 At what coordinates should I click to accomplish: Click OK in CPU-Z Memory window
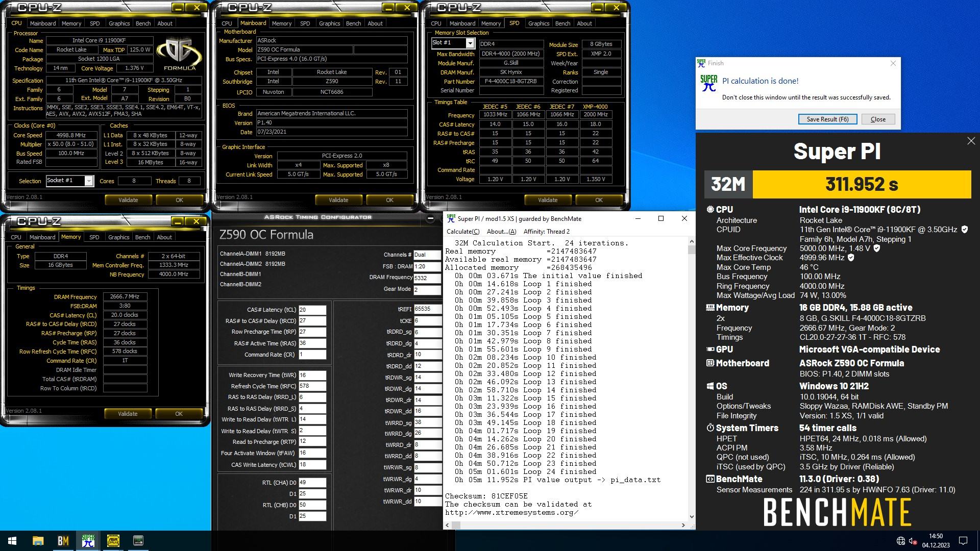pyautogui.click(x=179, y=414)
